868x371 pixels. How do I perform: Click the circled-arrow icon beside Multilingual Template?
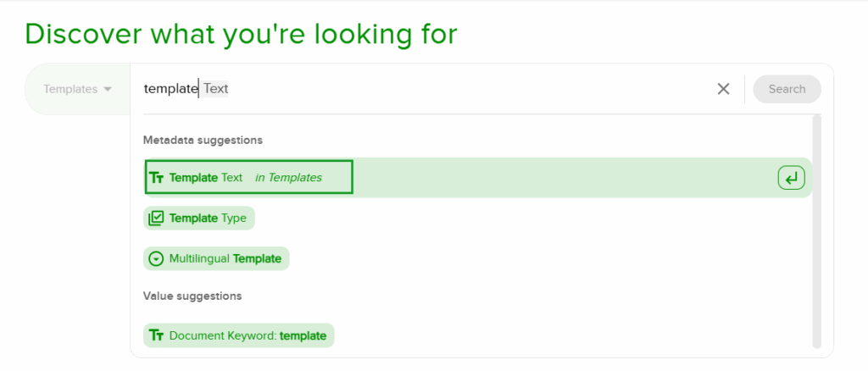click(x=156, y=259)
